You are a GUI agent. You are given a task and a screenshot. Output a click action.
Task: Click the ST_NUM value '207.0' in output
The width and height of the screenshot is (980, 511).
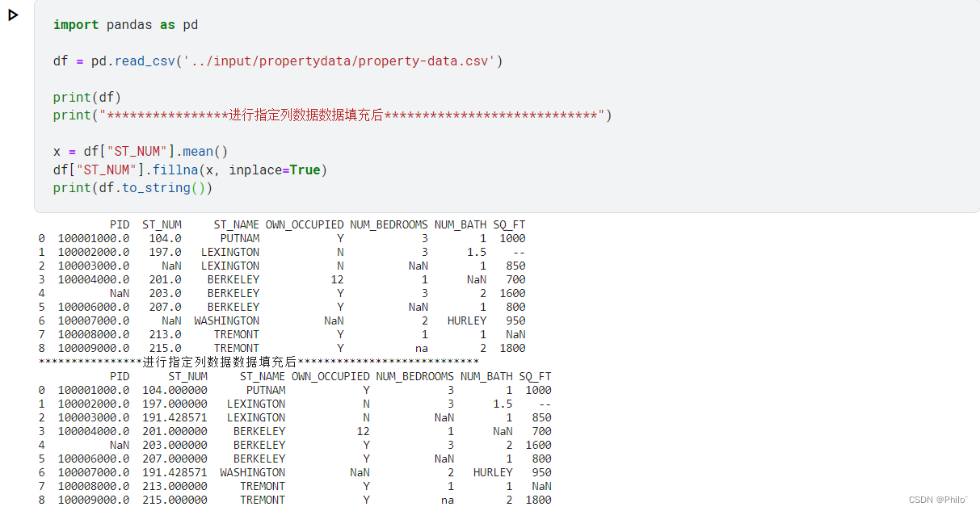click(166, 308)
